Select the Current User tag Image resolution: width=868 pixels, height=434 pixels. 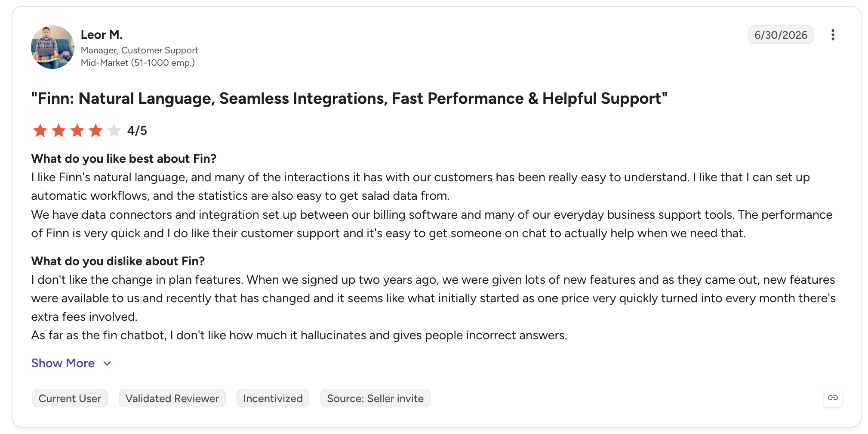point(70,398)
